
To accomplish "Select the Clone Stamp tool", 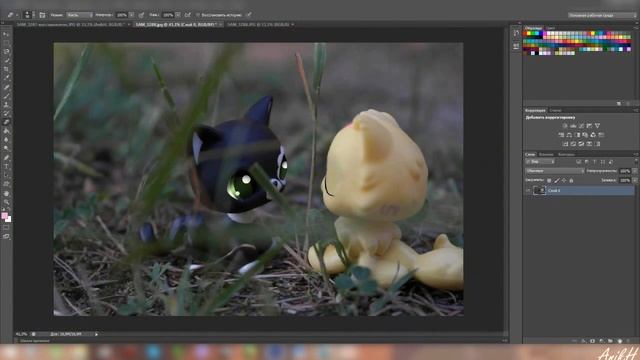I will coord(6,104).
